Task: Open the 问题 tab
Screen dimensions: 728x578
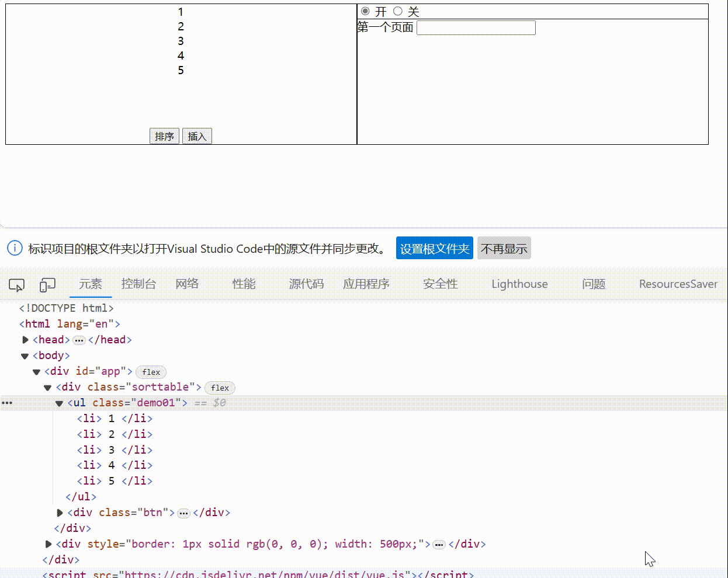Action: pyautogui.click(x=594, y=284)
